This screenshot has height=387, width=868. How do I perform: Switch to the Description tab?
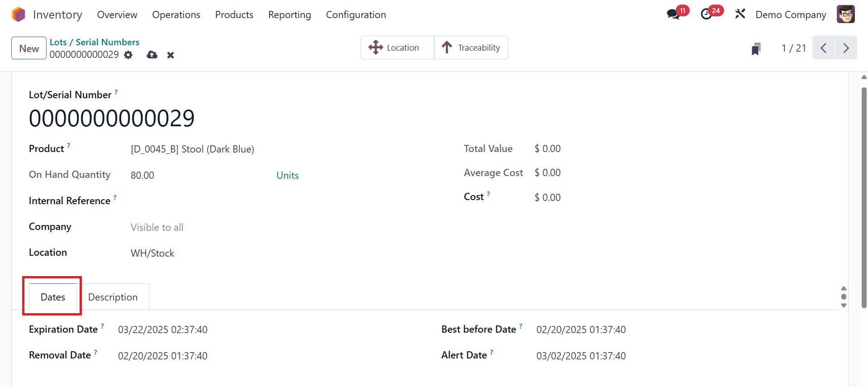(113, 297)
